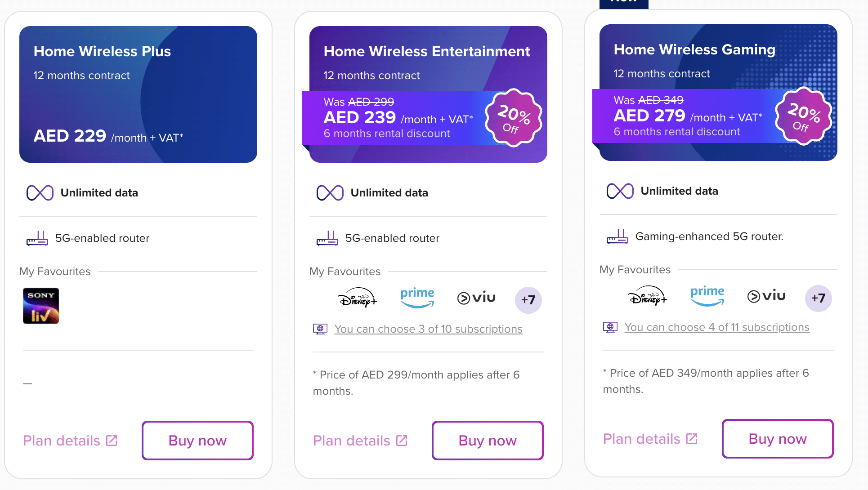Image resolution: width=868 pixels, height=490 pixels.
Task: Click Disney+ logo in Gaming plan
Action: [648, 296]
